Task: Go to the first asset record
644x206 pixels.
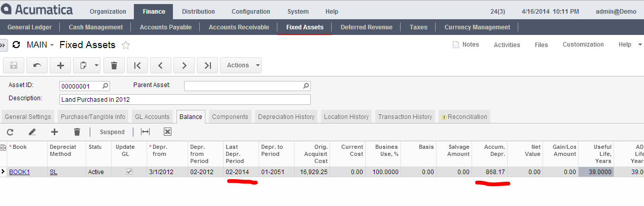Action: (137, 65)
